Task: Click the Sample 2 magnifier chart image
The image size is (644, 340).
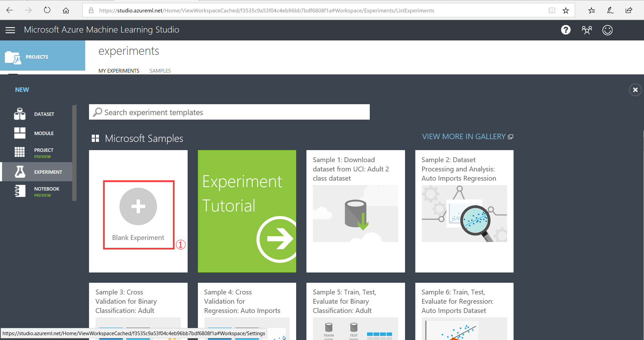Action: point(464,214)
